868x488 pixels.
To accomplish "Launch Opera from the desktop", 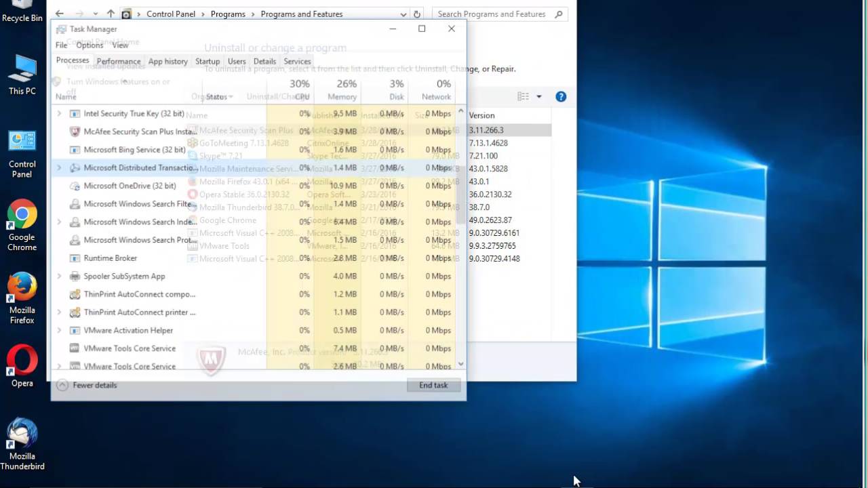I will point(22,366).
